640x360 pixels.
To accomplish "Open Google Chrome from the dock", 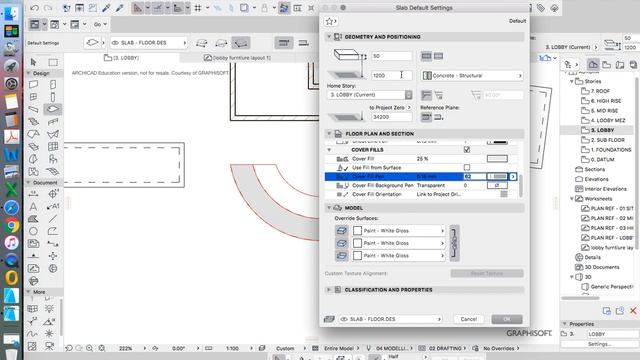I will click(11, 225).
